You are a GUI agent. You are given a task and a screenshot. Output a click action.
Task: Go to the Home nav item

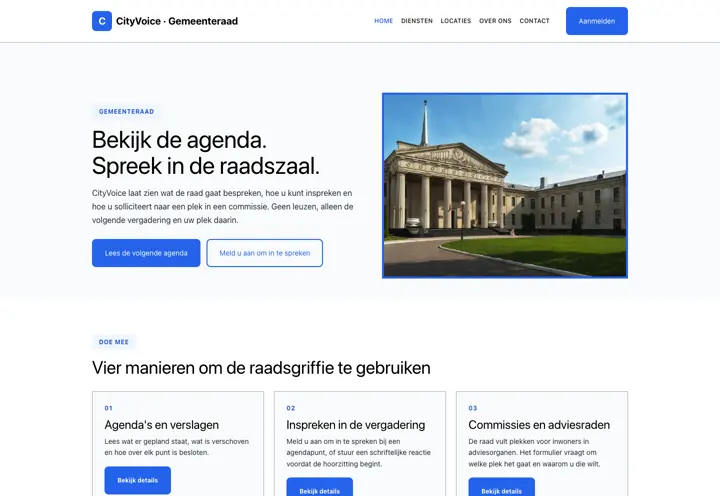click(383, 21)
